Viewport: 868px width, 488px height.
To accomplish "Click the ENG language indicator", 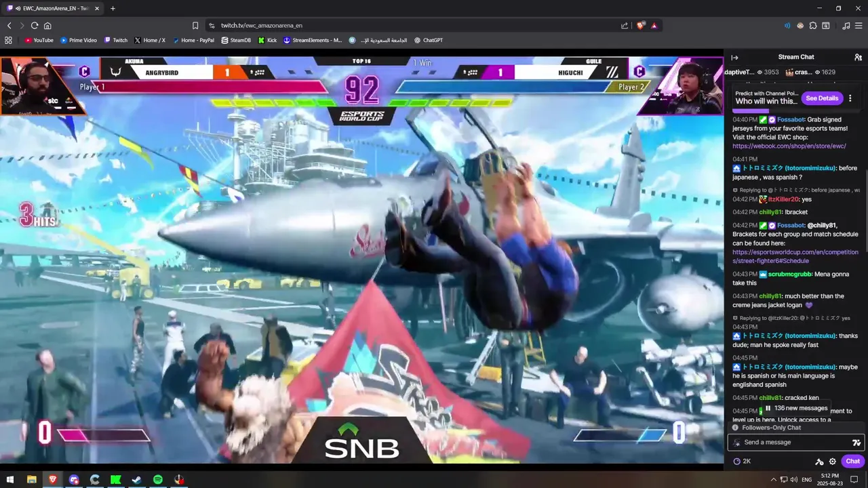I will click(x=807, y=480).
